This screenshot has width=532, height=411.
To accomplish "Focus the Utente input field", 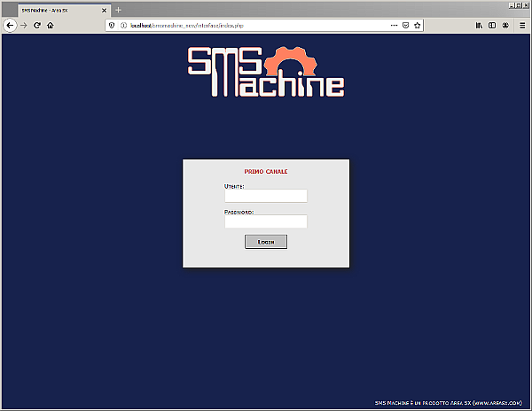I will (266, 196).
